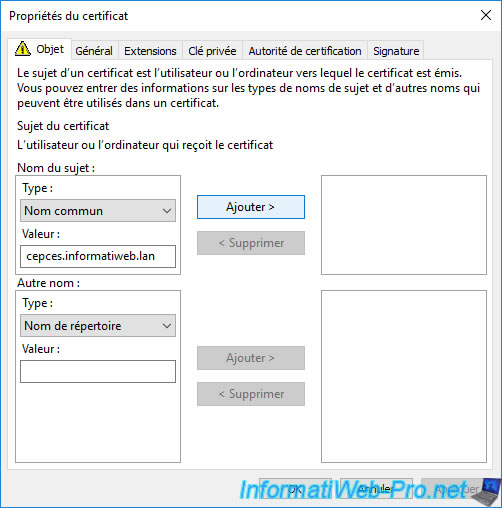Add the subject name with Ajouter
This screenshot has height=508, width=502.
[251, 207]
